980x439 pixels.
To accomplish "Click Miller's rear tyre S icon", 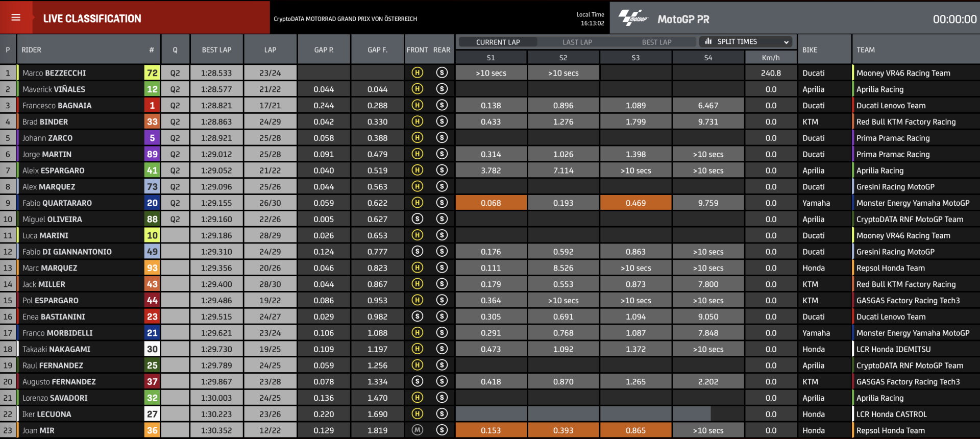I will 442,284.
